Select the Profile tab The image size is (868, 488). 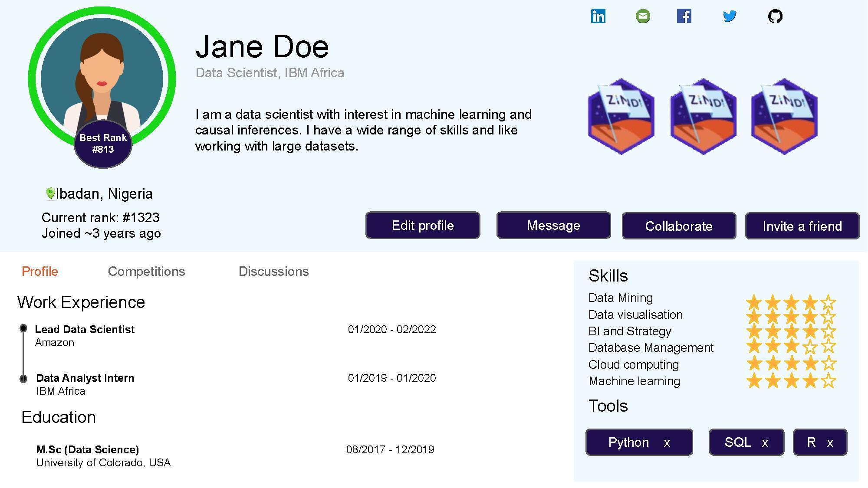(x=40, y=272)
